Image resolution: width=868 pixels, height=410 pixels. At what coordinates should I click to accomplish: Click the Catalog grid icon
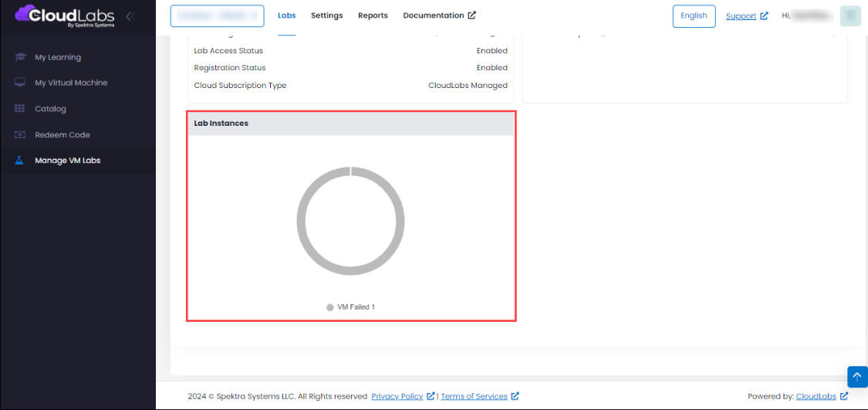(x=20, y=109)
